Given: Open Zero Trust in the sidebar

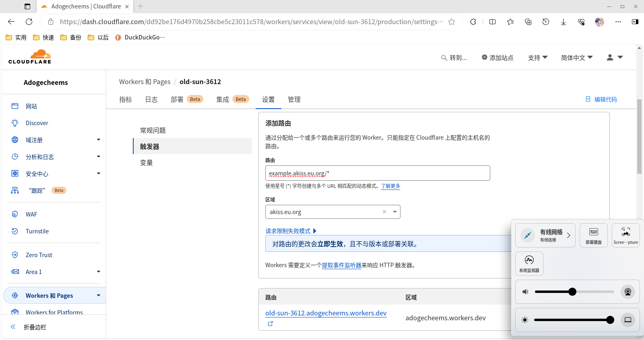Looking at the screenshot, I should pos(39,255).
